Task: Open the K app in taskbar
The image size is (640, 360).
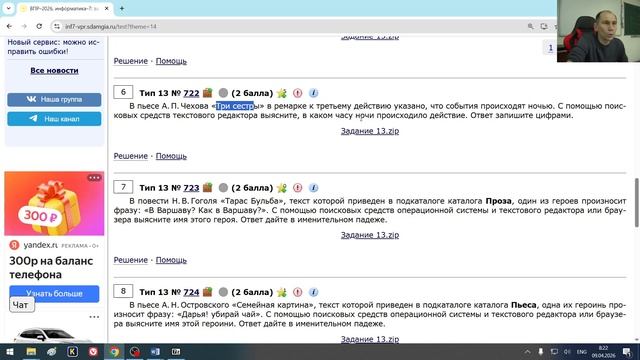Action: [x=73, y=352]
